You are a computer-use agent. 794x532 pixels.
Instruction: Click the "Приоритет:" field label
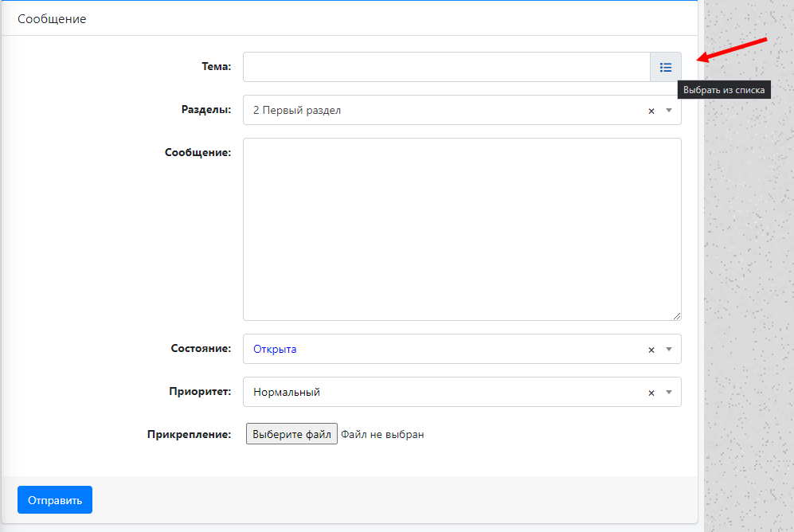click(200, 392)
